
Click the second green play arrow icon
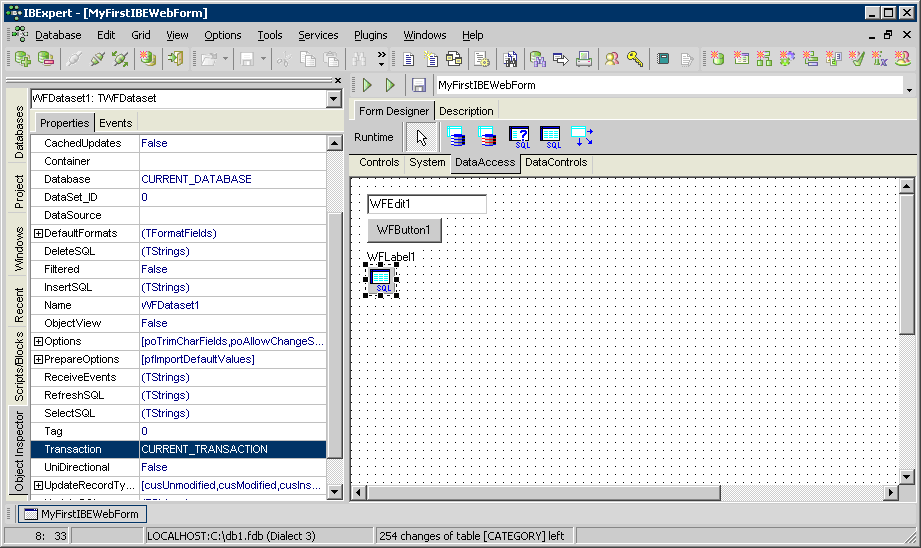(x=390, y=85)
